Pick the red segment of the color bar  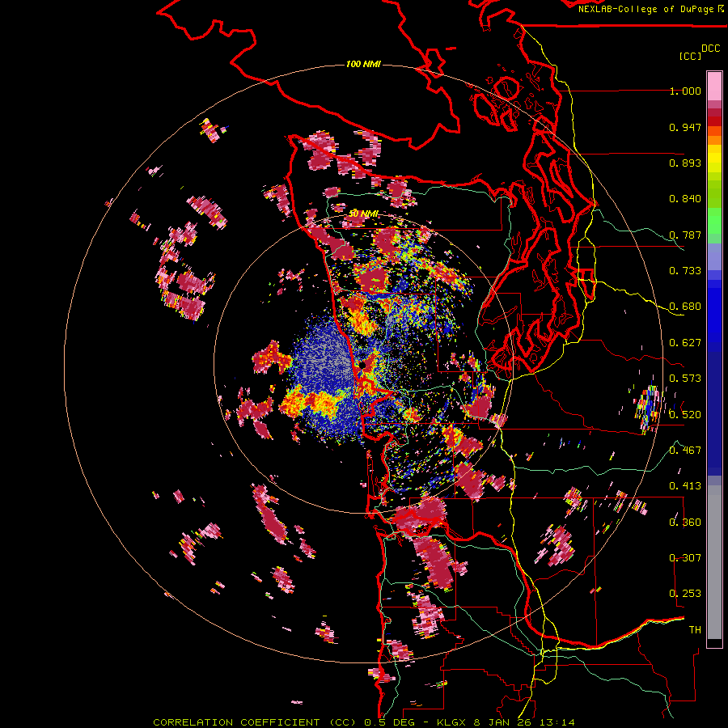(x=714, y=121)
